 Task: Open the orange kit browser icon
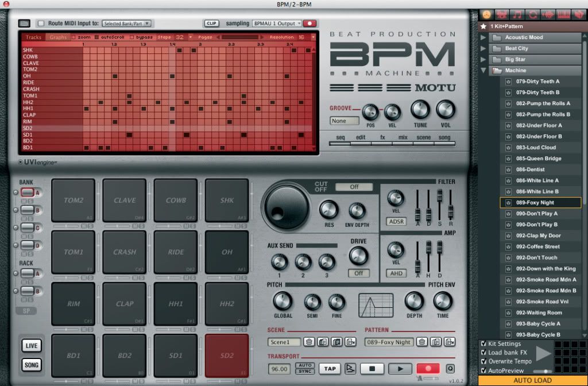pyautogui.click(x=486, y=14)
